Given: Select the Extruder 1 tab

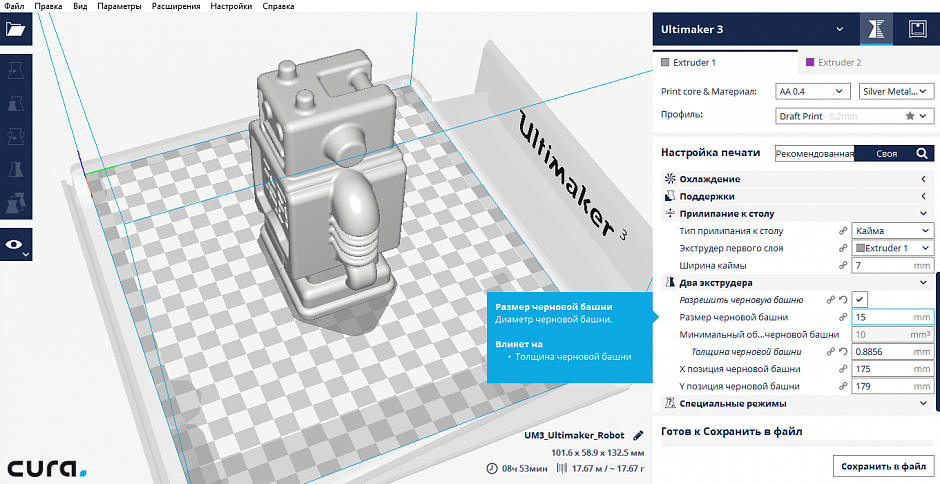Looking at the screenshot, I should click(x=725, y=62).
